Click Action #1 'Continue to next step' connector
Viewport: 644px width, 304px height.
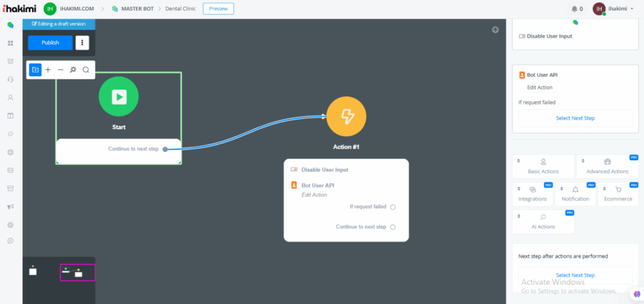click(x=393, y=227)
